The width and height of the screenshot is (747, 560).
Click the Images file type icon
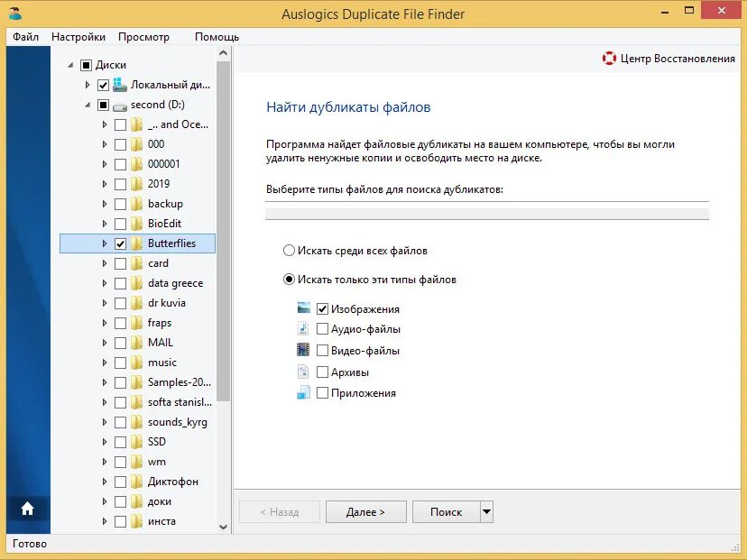coord(303,308)
